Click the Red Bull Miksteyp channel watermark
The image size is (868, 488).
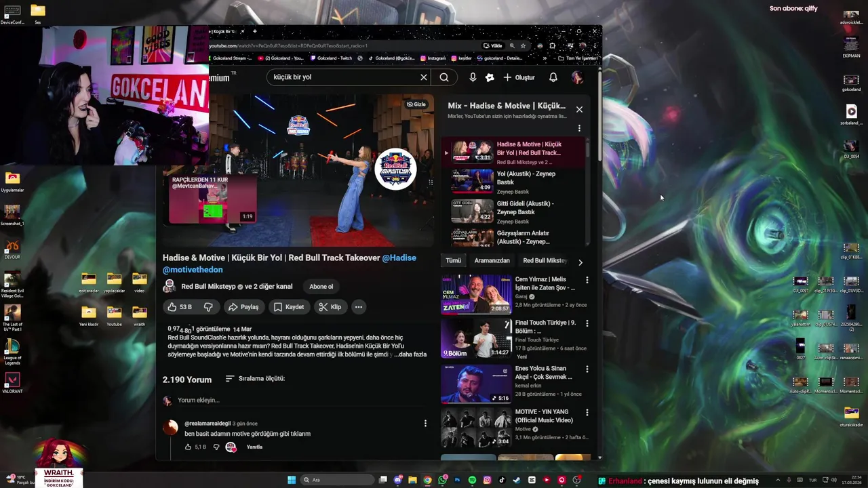click(x=395, y=169)
